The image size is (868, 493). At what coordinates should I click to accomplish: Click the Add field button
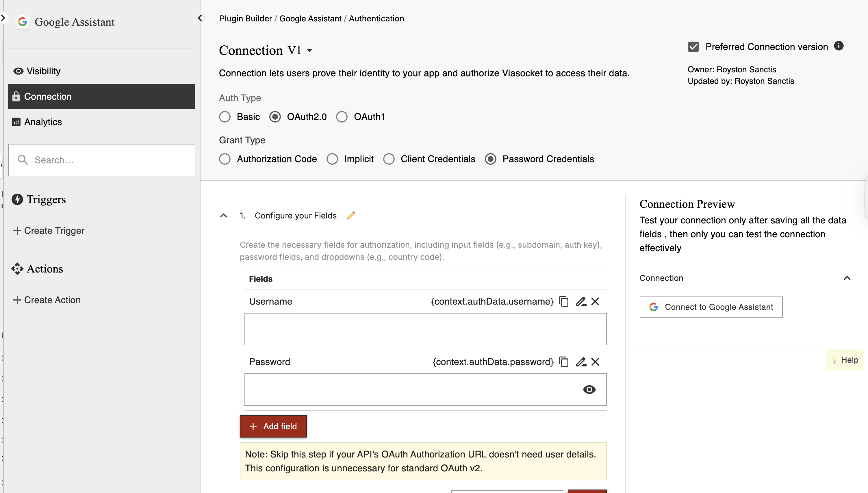point(273,427)
